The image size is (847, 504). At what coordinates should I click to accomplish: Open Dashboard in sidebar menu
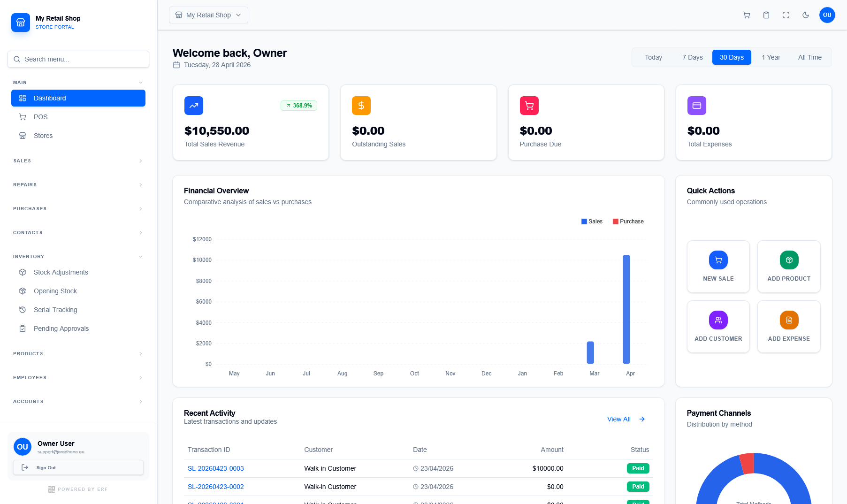(x=78, y=98)
